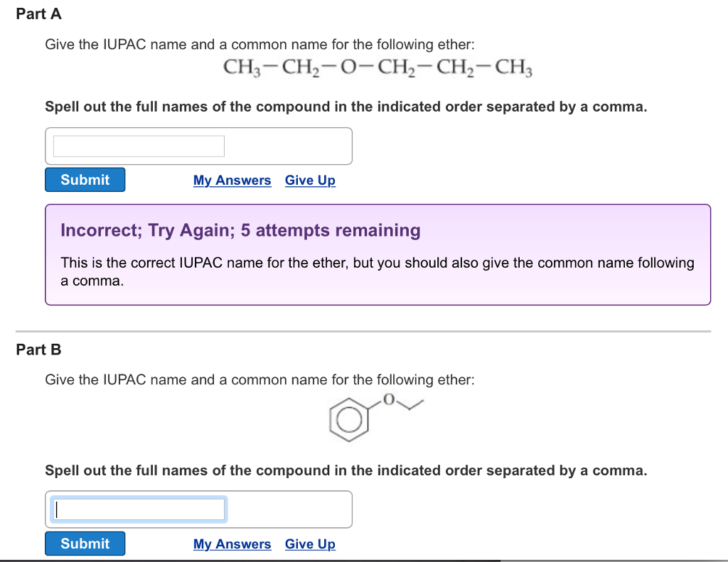Click the oxygen atom label in Part B
This screenshot has width=728, height=562.
(387, 398)
